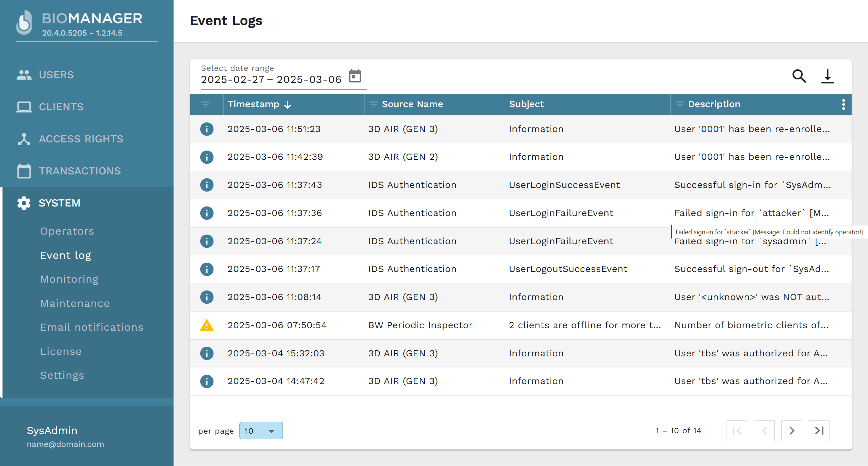Click the warning triangle for BW Periodic Inspector
This screenshot has width=868, height=466.
tap(207, 325)
